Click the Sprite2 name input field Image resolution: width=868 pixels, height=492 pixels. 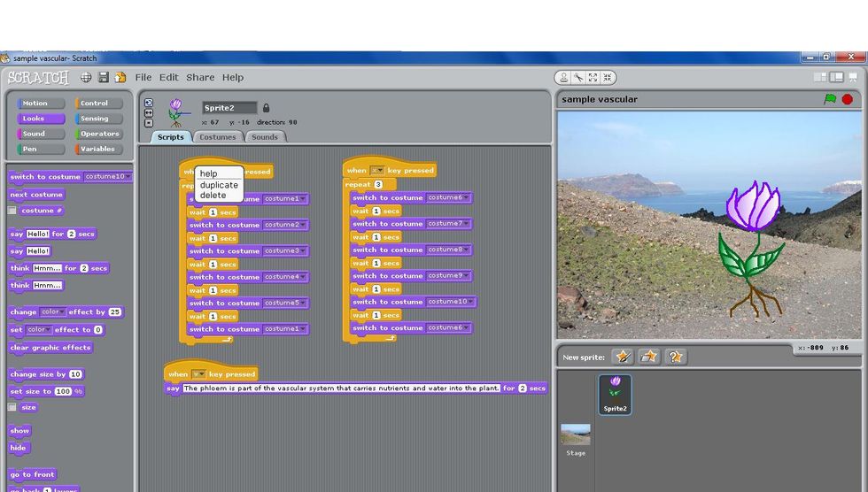pyautogui.click(x=229, y=108)
